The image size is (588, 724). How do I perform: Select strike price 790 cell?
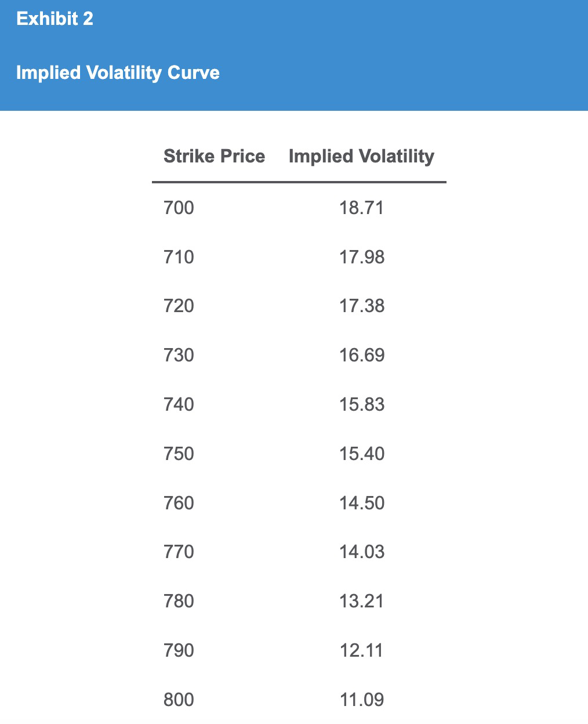(x=179, y=650)
